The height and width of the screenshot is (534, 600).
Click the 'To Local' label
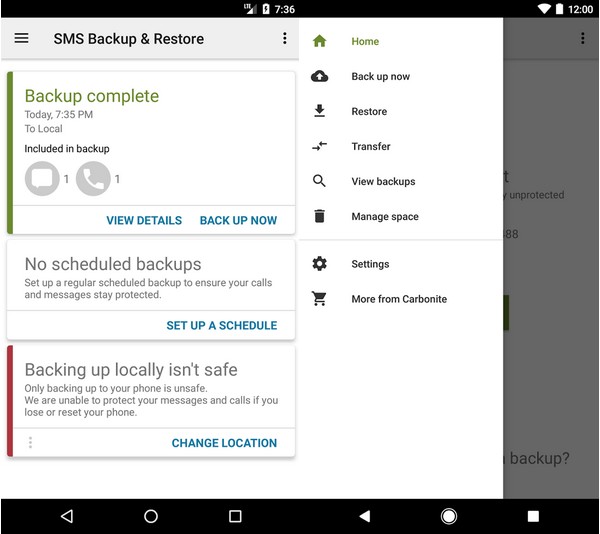tap(43, 129)
